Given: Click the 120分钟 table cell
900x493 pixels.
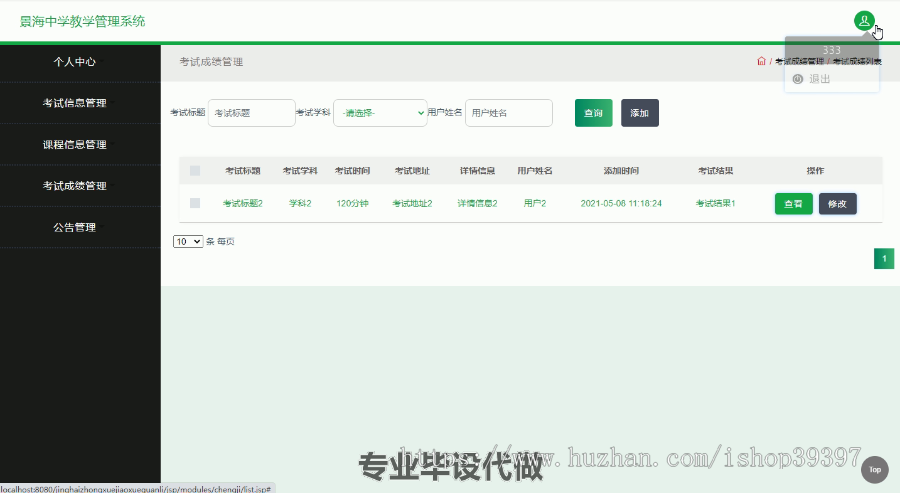Looking at the screenshot, I should [x=352, y=203].
